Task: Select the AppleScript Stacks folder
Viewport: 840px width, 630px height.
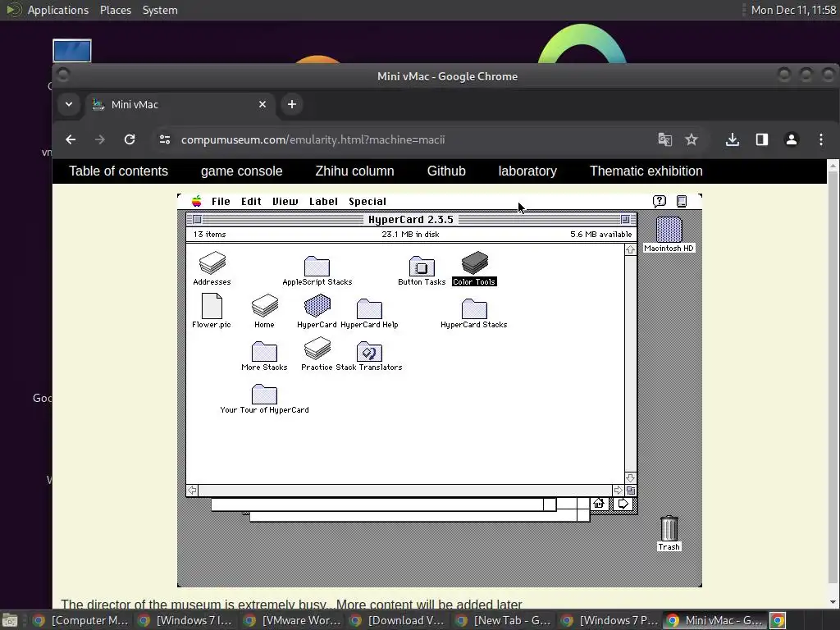Action: 317,266
